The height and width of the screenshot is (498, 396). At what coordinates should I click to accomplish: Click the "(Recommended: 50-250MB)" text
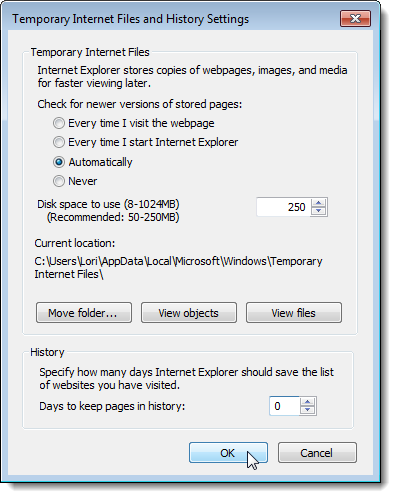point(113,217)
